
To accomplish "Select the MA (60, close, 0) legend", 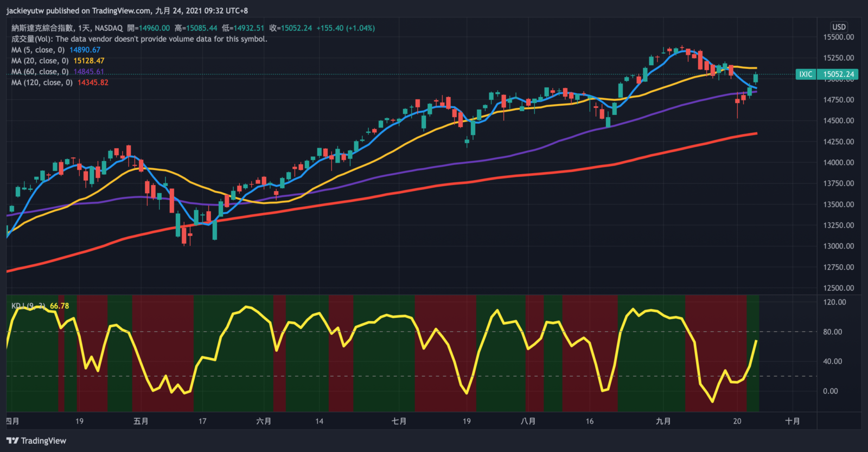I will tap(40, 72).
